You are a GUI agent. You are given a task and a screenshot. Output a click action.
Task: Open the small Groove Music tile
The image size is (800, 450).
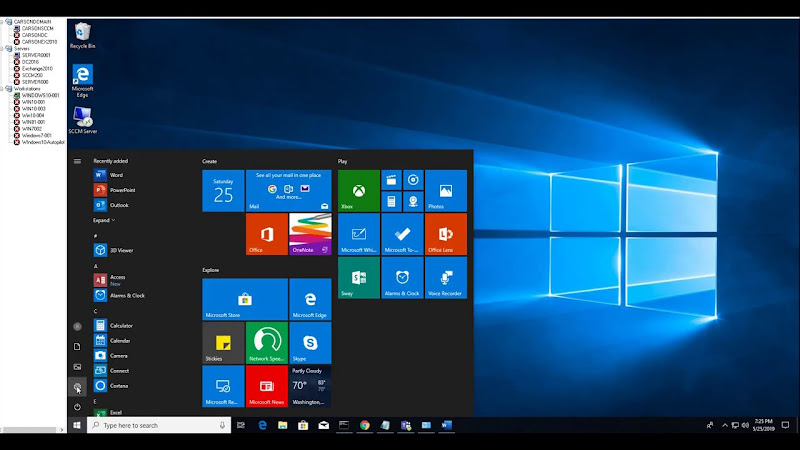413,180
